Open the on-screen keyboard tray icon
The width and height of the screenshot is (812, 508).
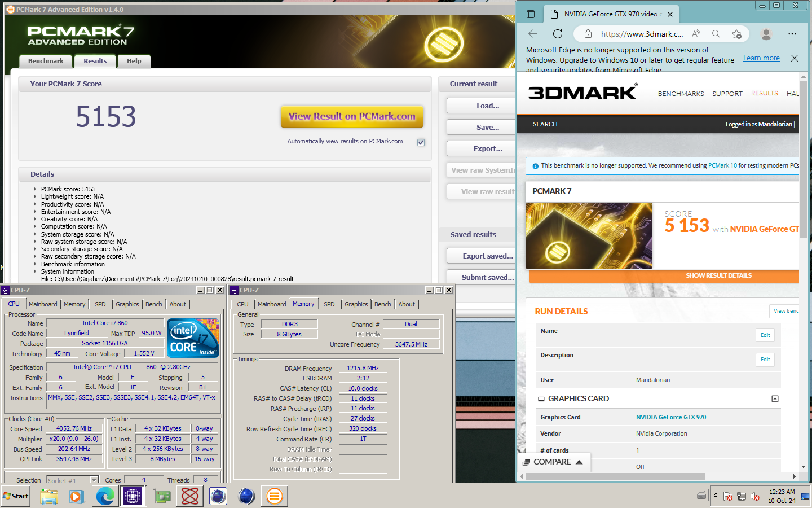point(701,496)
